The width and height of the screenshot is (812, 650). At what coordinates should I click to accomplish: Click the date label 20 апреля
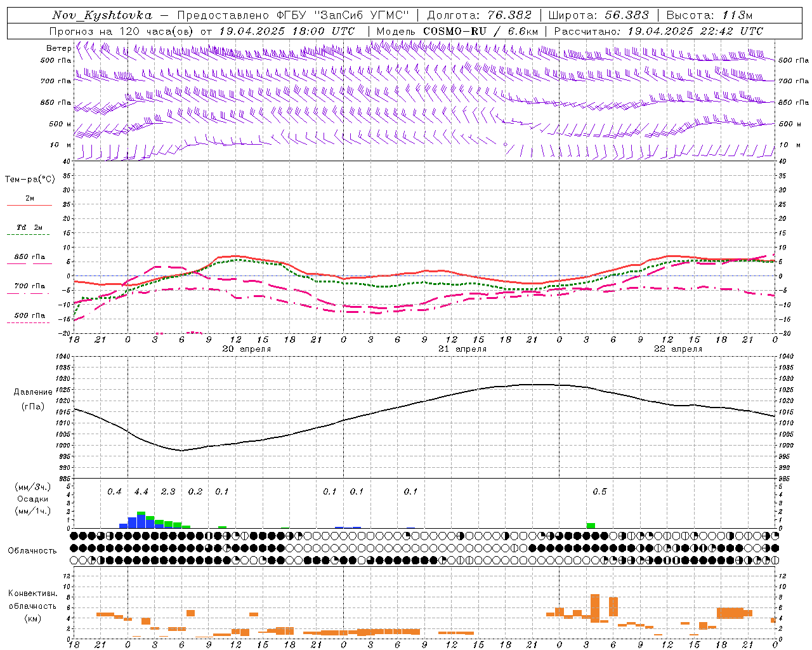(x=247, y=349)
